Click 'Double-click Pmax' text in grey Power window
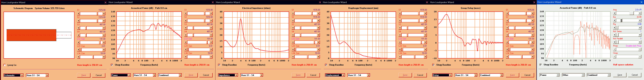Viewport: 644px width, 80px height. (x=633, y=46)
